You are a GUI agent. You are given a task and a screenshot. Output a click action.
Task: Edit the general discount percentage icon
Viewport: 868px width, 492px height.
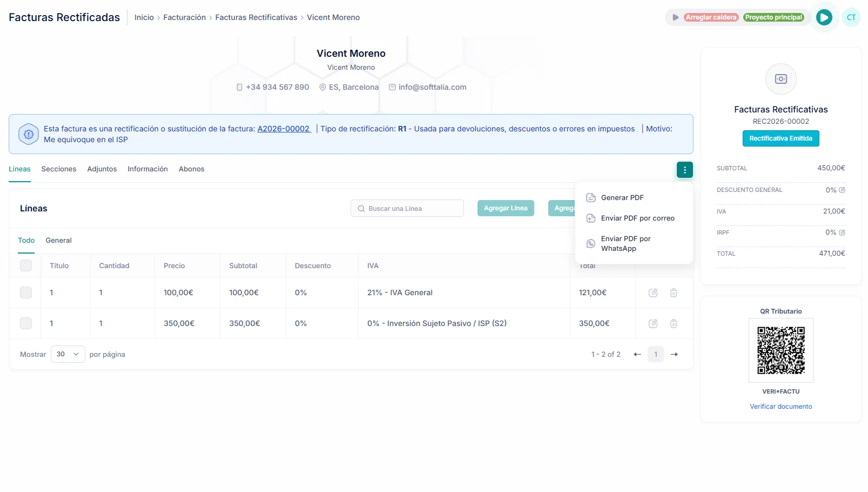coord(842,190)
